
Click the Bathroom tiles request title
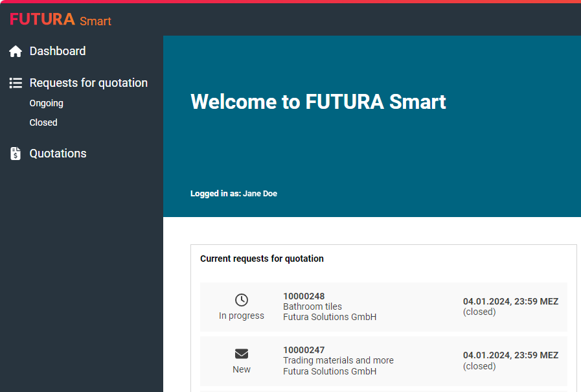(x=312, y=306)
